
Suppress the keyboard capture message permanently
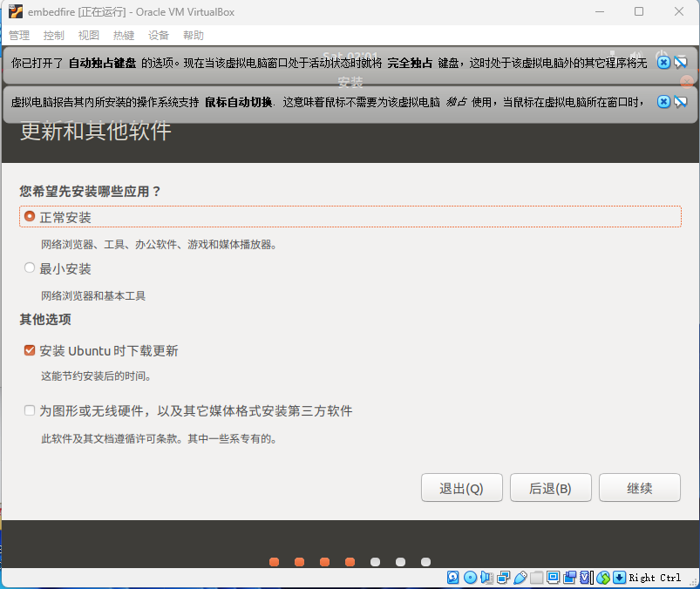(x=680, y=63)
